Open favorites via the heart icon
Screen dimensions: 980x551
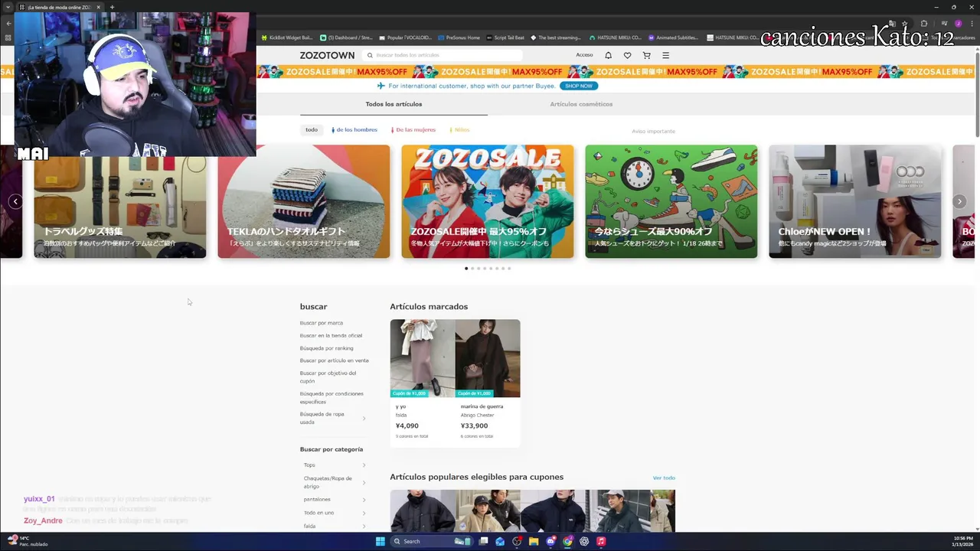627,55
